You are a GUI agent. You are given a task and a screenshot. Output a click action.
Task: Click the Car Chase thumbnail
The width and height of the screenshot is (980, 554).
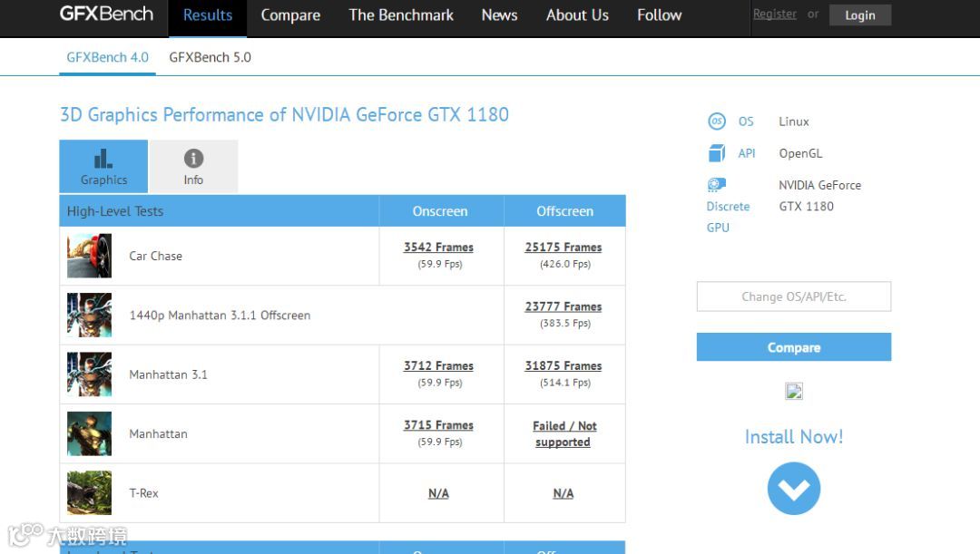click(89, 256)
